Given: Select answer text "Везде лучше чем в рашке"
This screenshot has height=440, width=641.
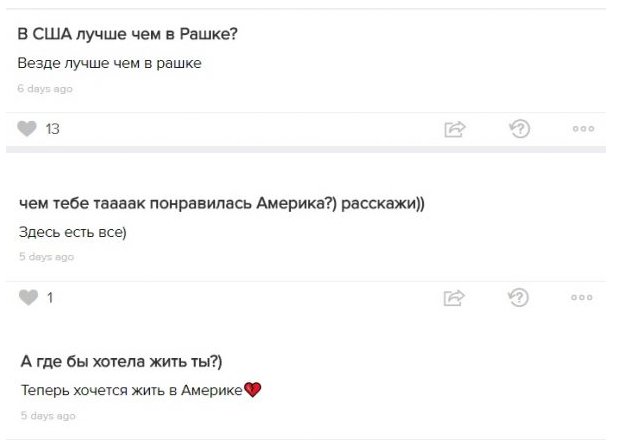Looking at the screenshot, I should click(x=110, y=63).
